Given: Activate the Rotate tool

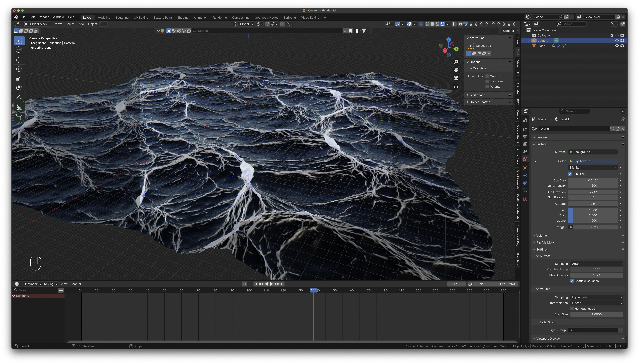Looking at the screenshot, I should point(19,69).
